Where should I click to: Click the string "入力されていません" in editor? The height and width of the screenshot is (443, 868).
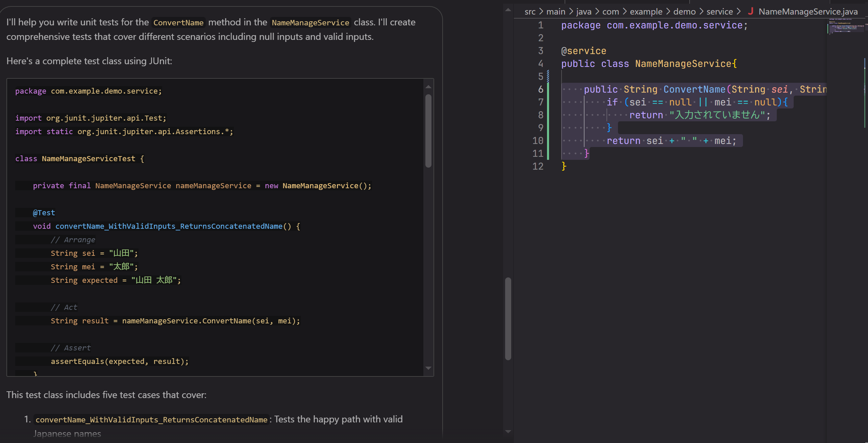coord(717,115)
